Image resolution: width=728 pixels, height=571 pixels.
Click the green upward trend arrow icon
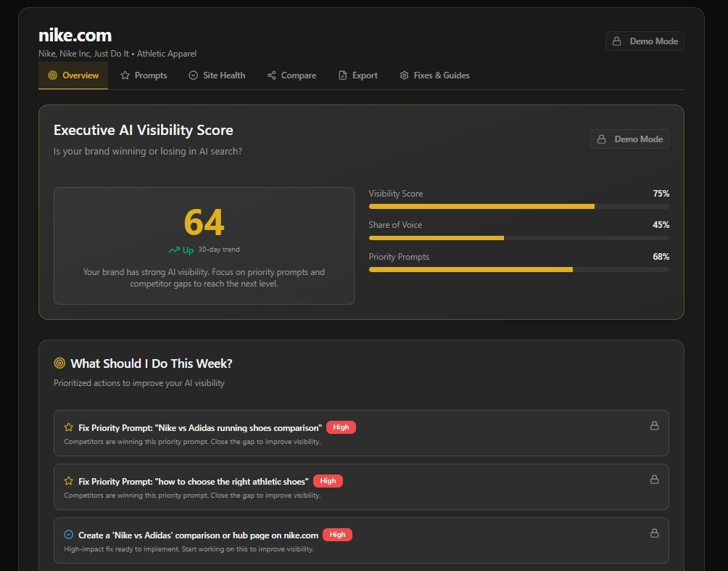click(174, 250)
